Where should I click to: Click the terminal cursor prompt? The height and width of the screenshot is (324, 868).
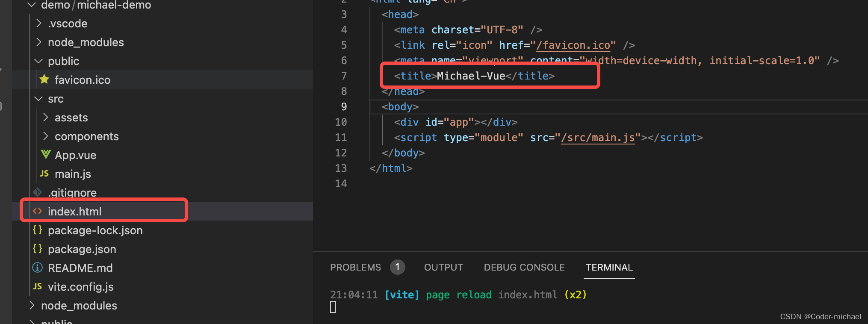pos(333,307)
